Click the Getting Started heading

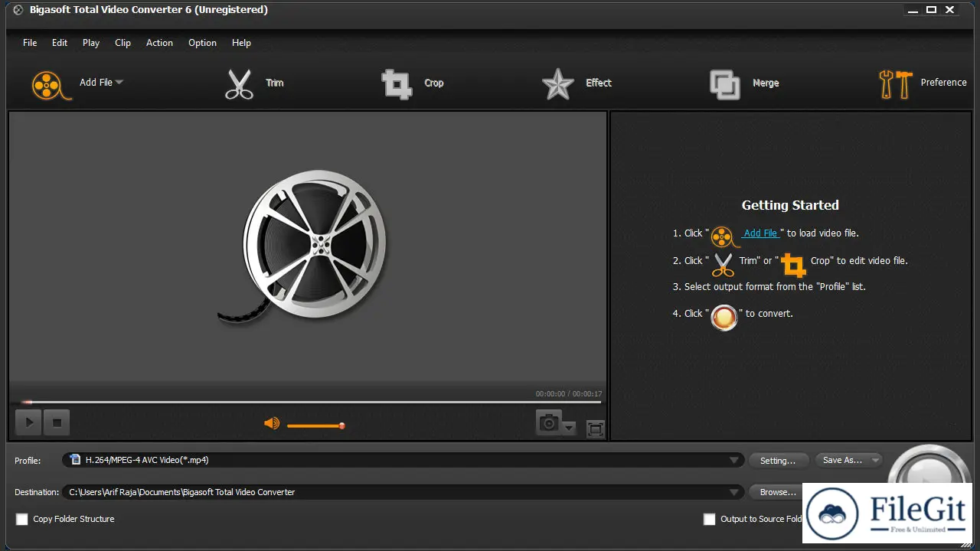(790, 205)
